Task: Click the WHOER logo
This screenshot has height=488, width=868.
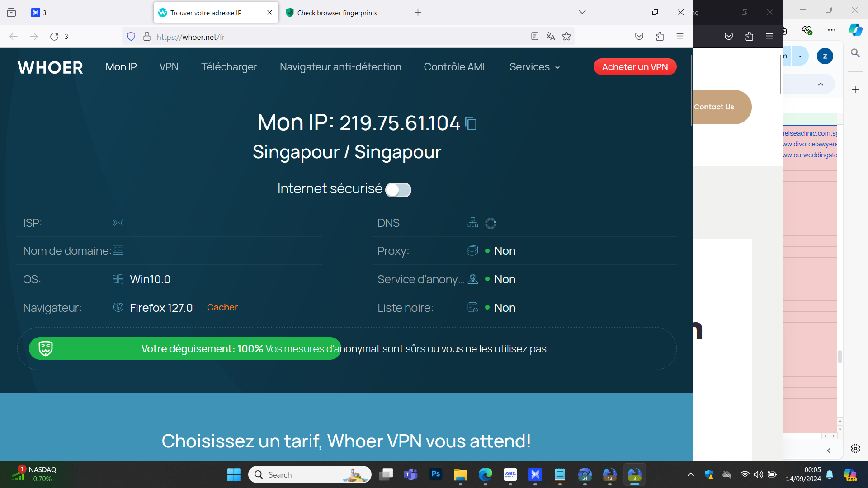Action: pyautogui.click(x=50, y=67)
